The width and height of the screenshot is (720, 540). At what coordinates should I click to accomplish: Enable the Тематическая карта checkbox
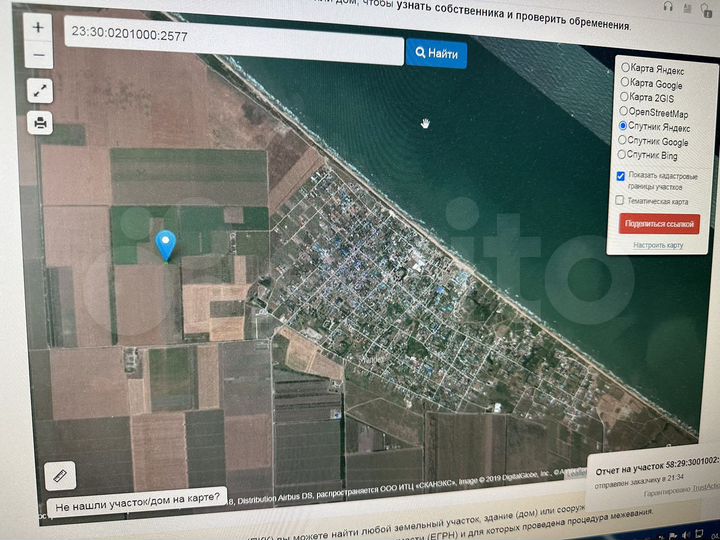coord(621,200)
